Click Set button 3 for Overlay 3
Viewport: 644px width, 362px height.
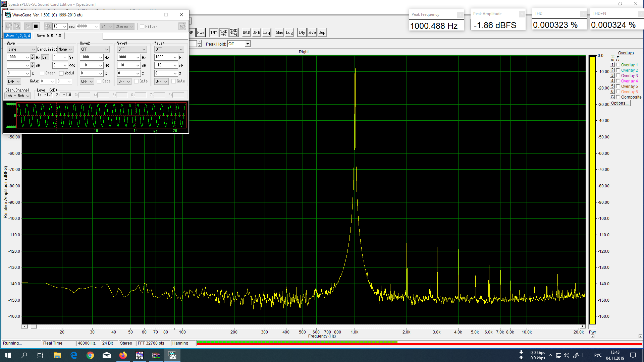(x=612, y=75)
